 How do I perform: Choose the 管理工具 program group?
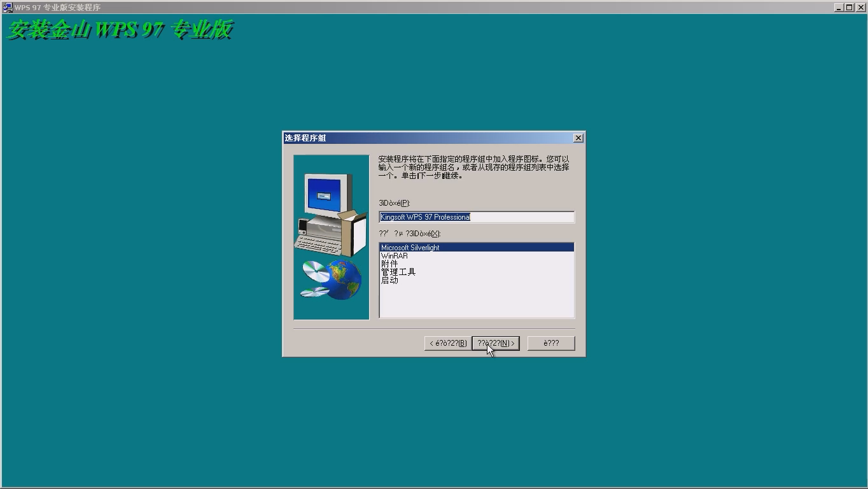pos(477,272)
